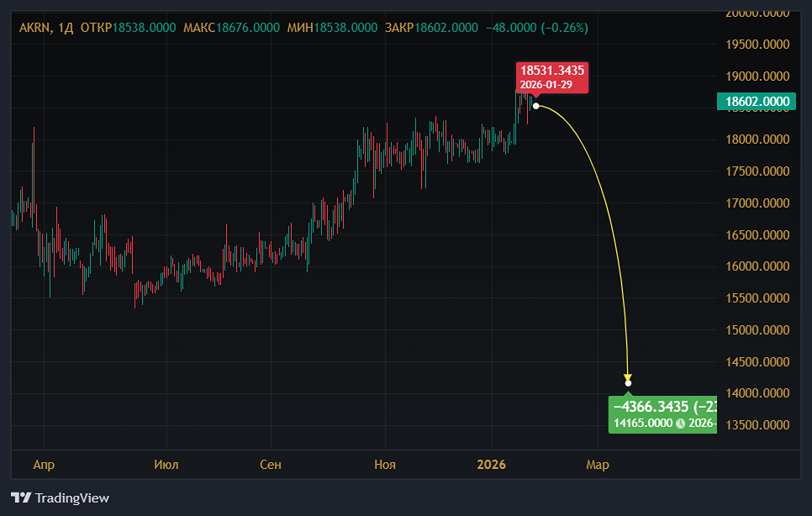Click the current price tag 18602.0000
The height and width of the screenshot is (516, 812).
click(756, 102)
